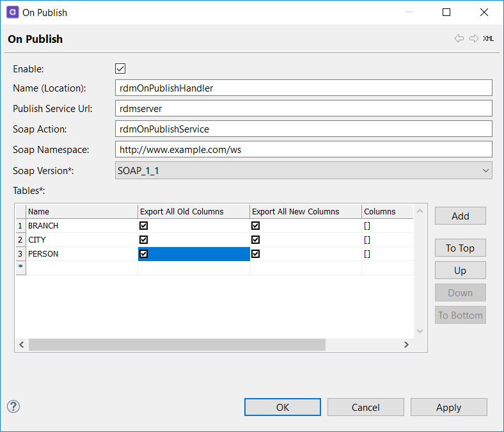Uncheck the Enable checkbox
This screenshot has width=504, height=432.
120,68
